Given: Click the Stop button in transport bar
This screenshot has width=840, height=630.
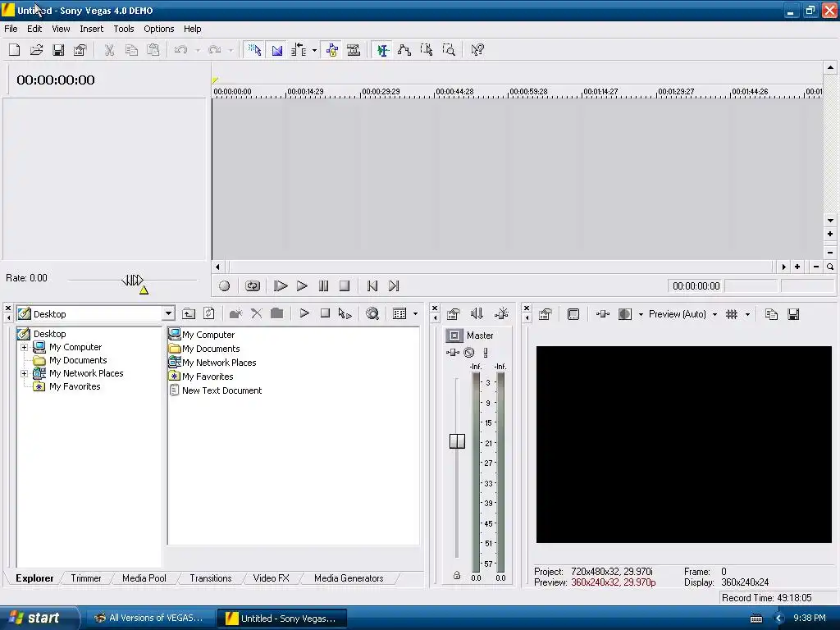Looking at the screenshot, I should 345,286.
